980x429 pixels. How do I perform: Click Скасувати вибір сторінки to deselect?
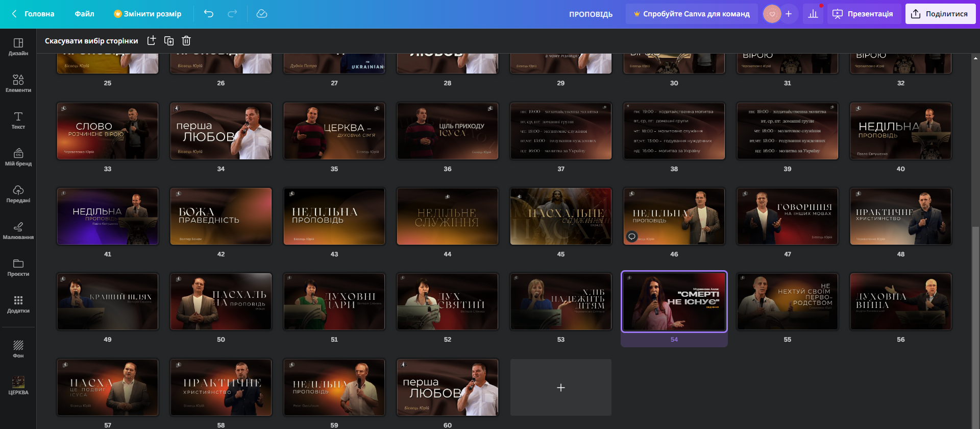click(x=91, y=41)
